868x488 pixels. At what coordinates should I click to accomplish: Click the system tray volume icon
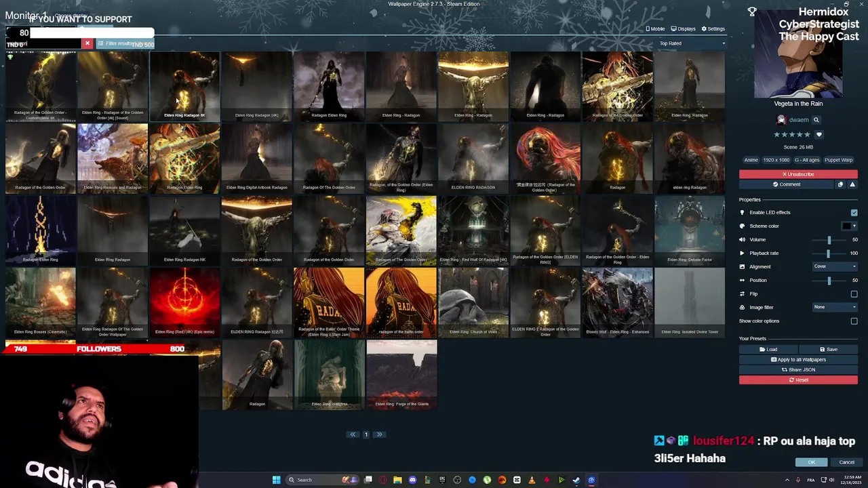tap(832, 480)
